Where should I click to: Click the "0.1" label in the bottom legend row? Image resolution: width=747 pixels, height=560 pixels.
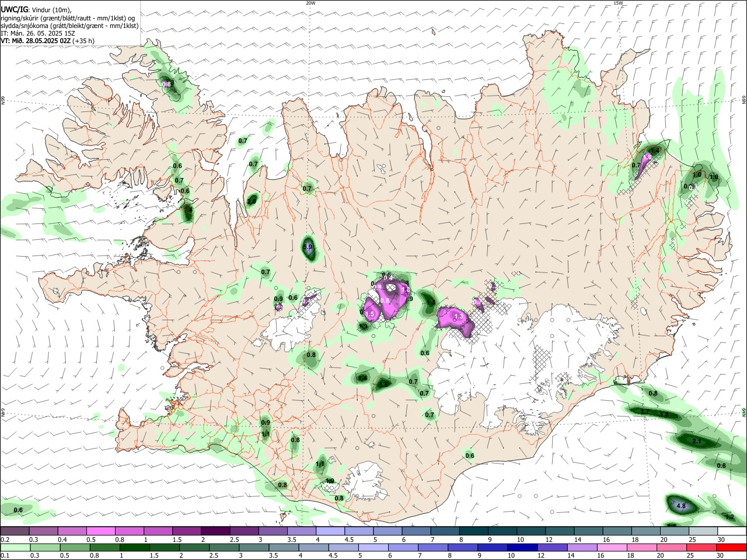tap(5, 555)
